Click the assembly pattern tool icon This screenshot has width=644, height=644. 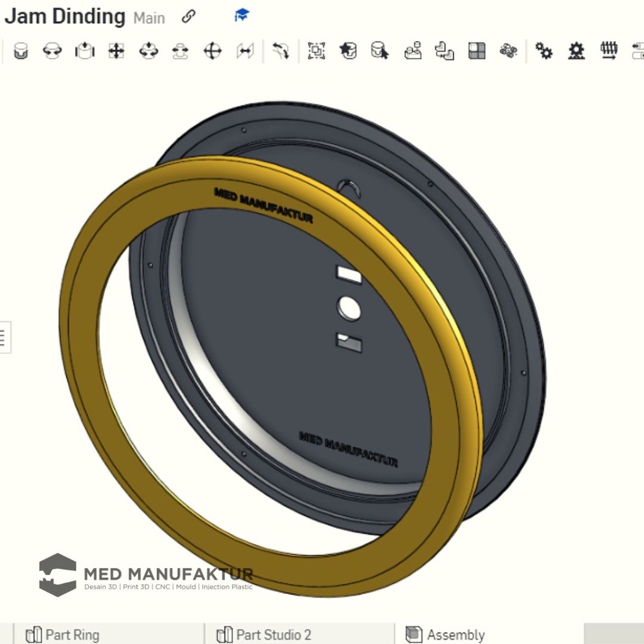445,52
